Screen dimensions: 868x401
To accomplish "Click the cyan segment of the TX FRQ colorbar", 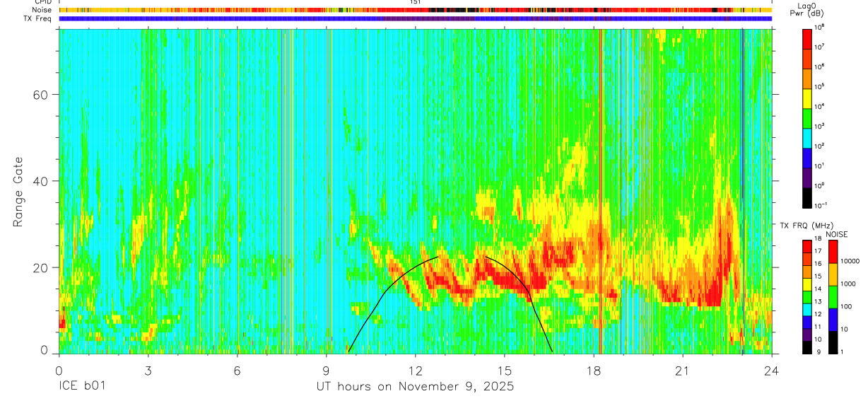I will (x=807, y=310).
